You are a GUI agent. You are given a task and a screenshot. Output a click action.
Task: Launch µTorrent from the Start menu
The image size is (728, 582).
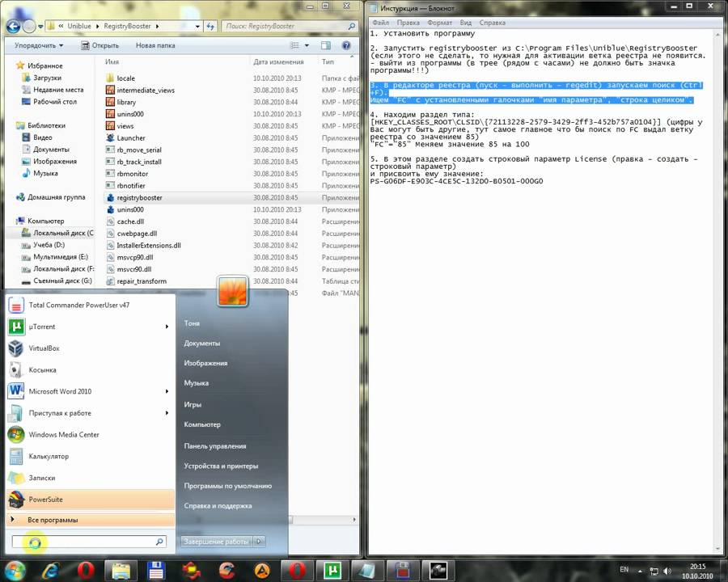coord(83,327)
